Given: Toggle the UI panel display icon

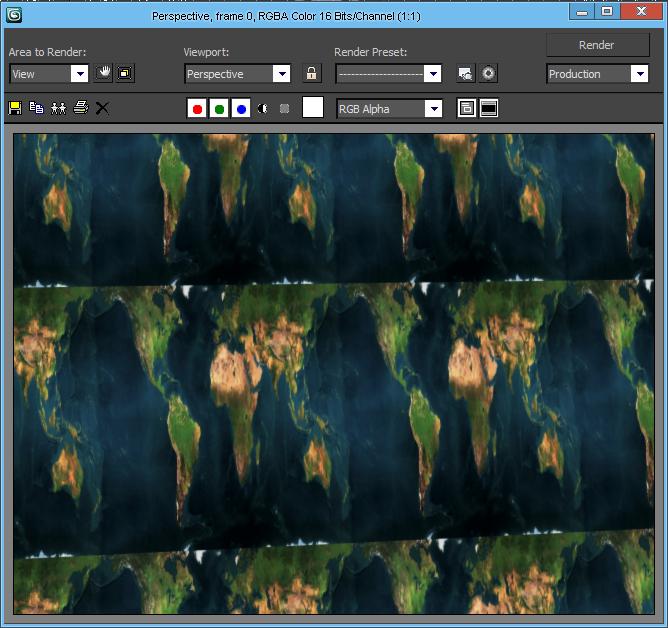Looking at the screenshot, I should tap(489, 108).
